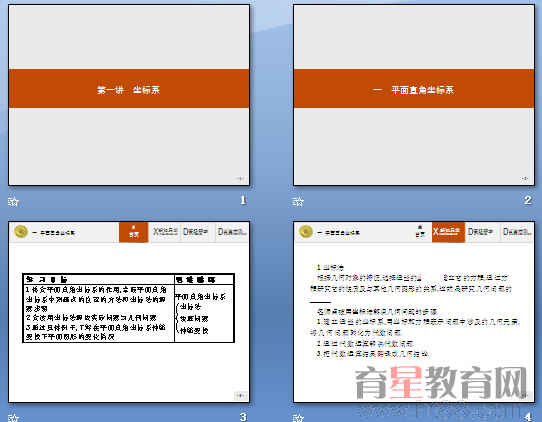Click the last D tab on slide 4 header
Image resolution: width=542 pixels, height=422 pixels.
pyautogui.click(x=517, y=232)
